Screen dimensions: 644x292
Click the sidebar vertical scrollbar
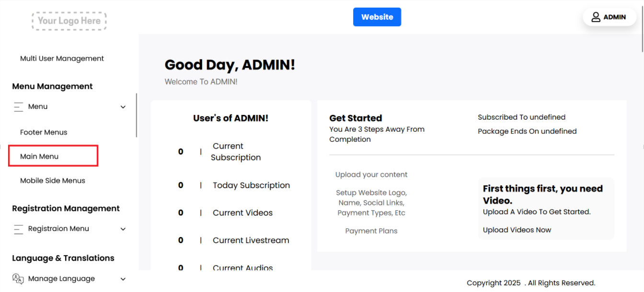[137, 115]
